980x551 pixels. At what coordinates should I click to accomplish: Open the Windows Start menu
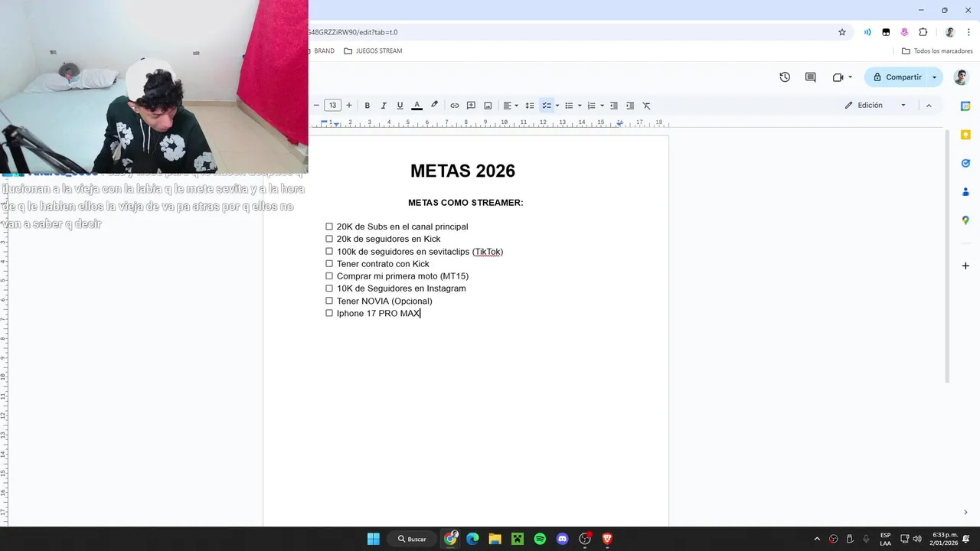point(373,539)
